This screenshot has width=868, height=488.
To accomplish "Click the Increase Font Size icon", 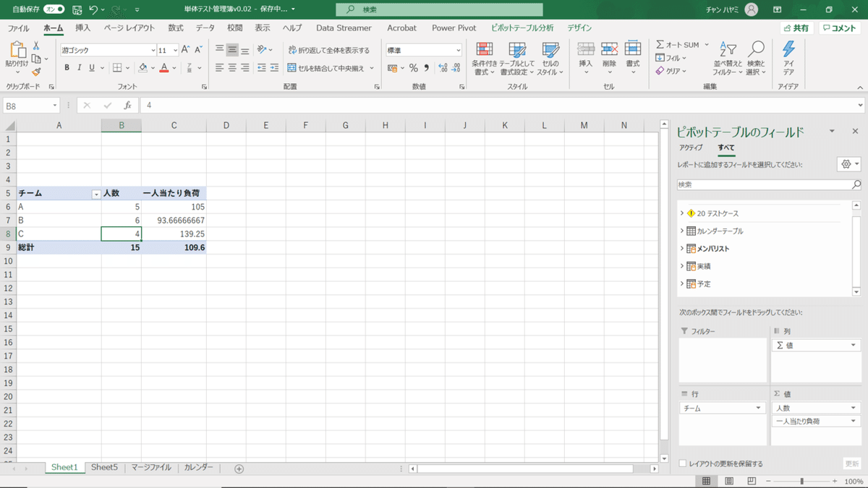I will (x=185, y=50).
